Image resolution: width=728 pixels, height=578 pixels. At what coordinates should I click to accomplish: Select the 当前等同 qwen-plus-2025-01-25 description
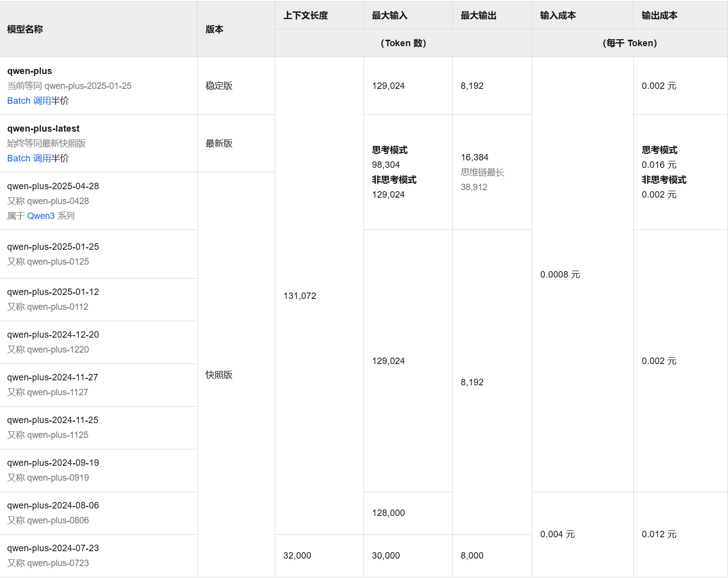(70, 86)
